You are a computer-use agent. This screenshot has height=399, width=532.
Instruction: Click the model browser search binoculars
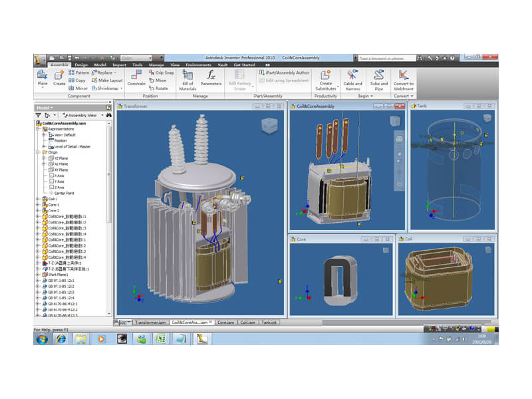[108, 114]
